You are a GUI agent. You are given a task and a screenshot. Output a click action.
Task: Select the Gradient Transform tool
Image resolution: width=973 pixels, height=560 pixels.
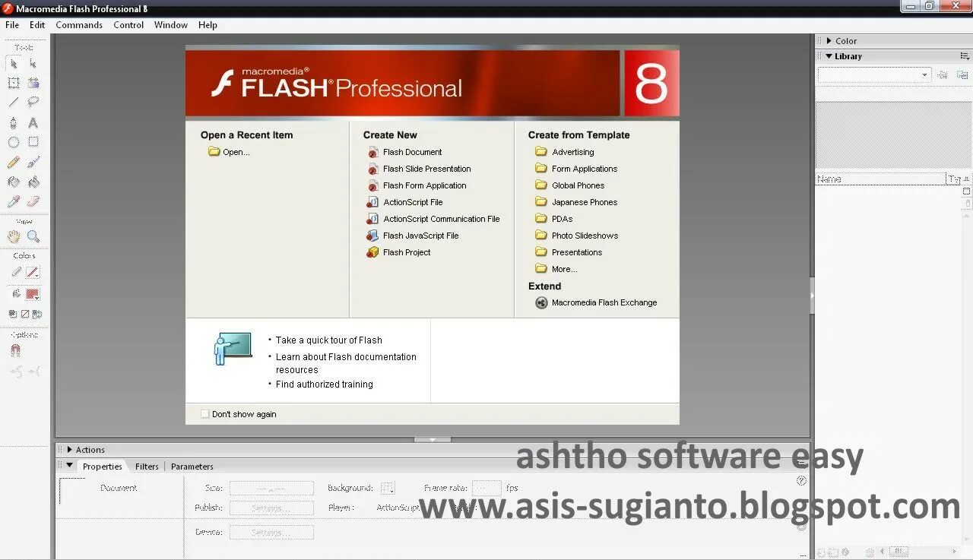[33, 83]
